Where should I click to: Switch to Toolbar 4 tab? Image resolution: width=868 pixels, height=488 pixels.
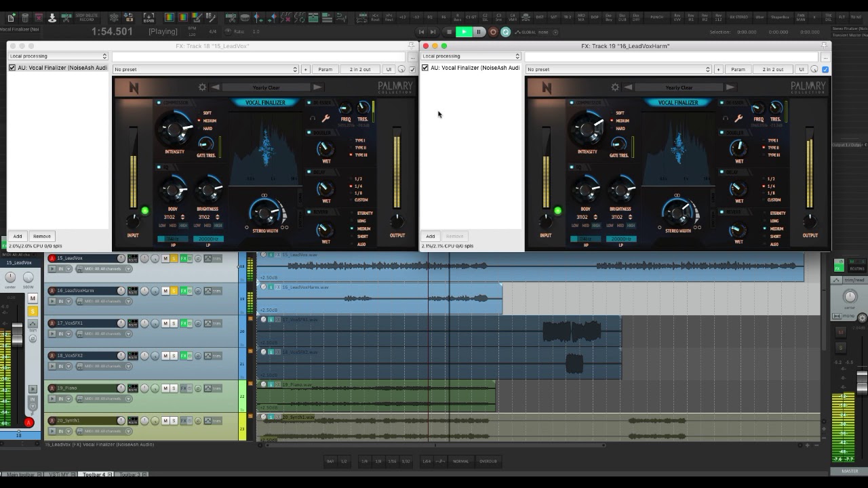pyautogui.click(x=94, y=474)
